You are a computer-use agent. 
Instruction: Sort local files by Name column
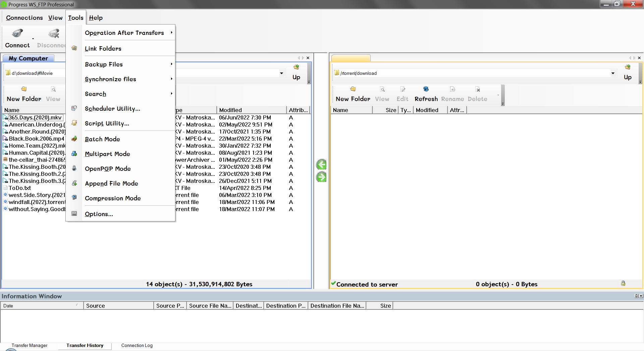(34, 110)
